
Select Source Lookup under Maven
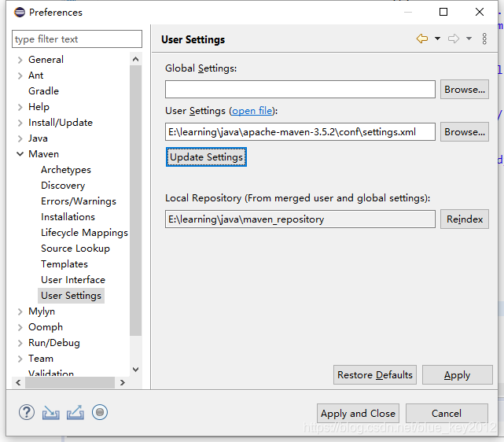[x=75, y=249]
